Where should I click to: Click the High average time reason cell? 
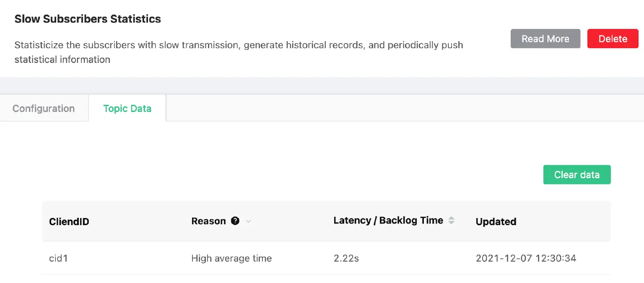231,258
